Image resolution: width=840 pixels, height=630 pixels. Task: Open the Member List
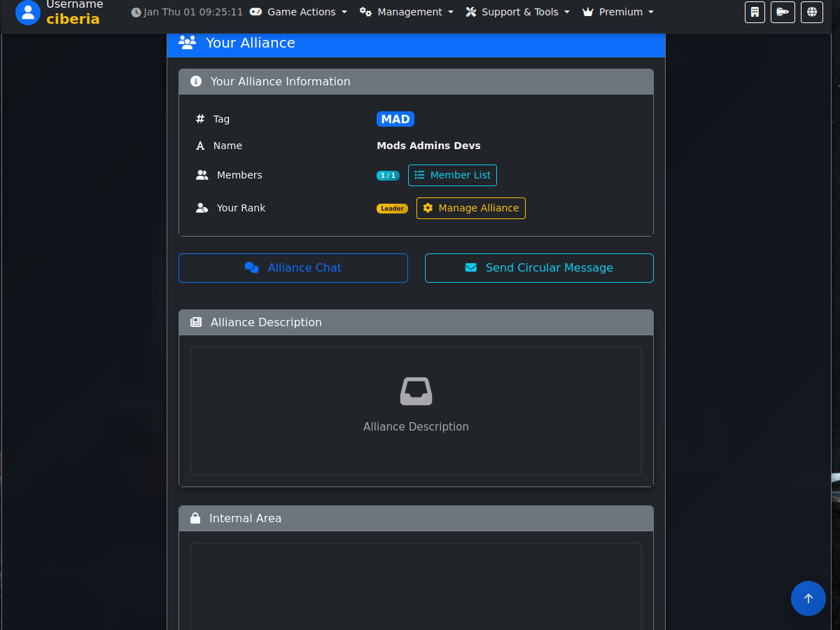452,175
